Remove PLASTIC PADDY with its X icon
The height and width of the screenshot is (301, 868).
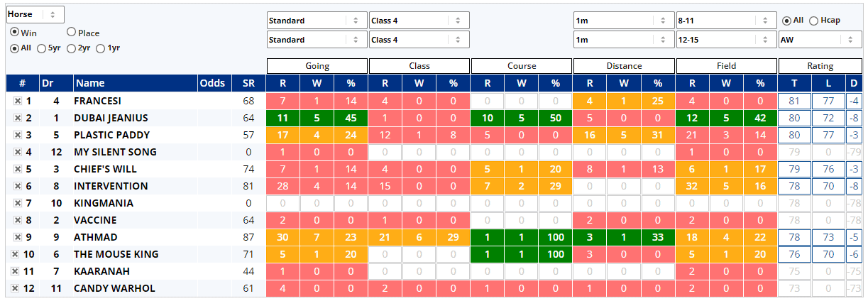click(17, 135)
